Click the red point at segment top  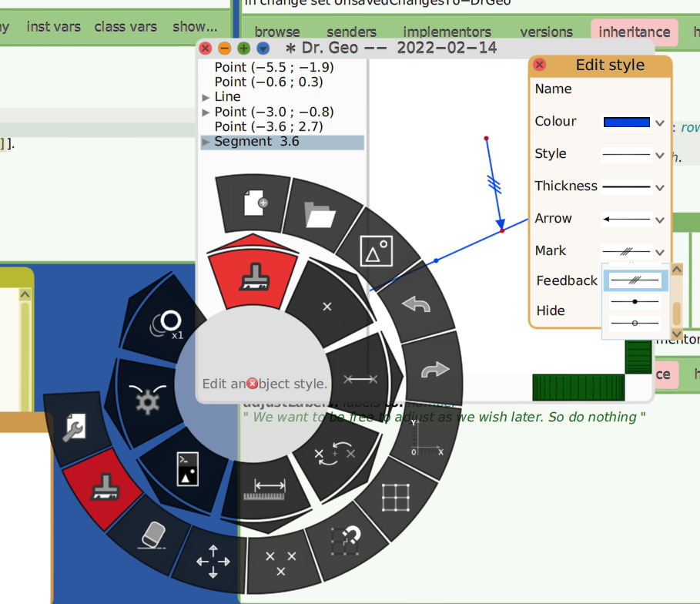486,139
